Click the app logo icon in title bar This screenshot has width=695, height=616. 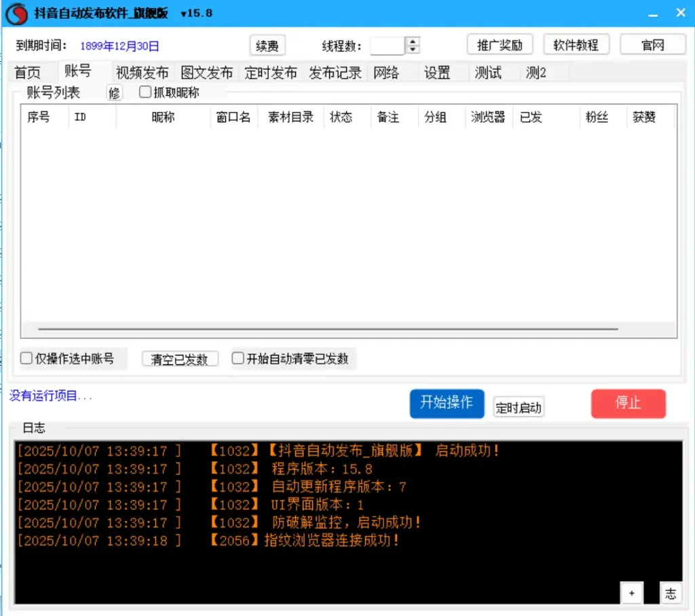point(16,14)
